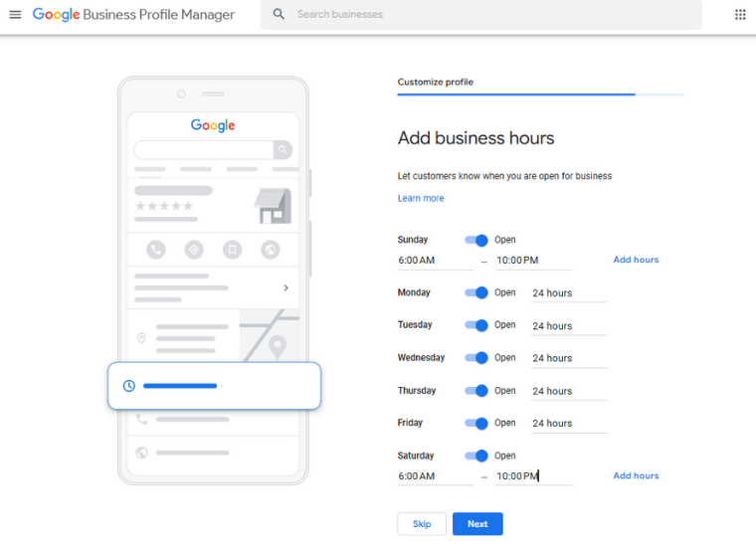Click the map pin on mockup map

click(x=278, y=346)
